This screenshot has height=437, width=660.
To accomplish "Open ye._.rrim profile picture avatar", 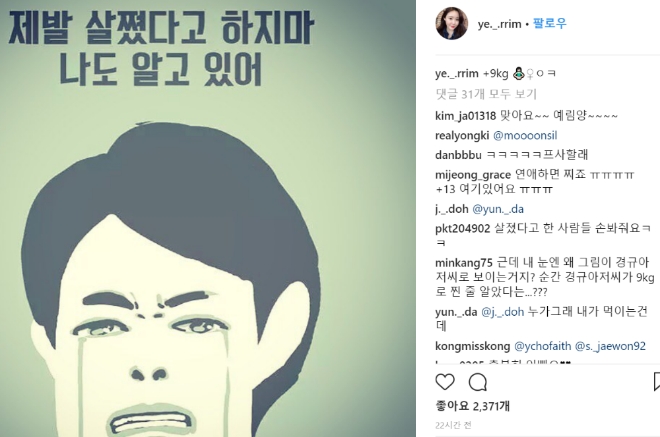I will pyautogui.click(x=452, y=23).
